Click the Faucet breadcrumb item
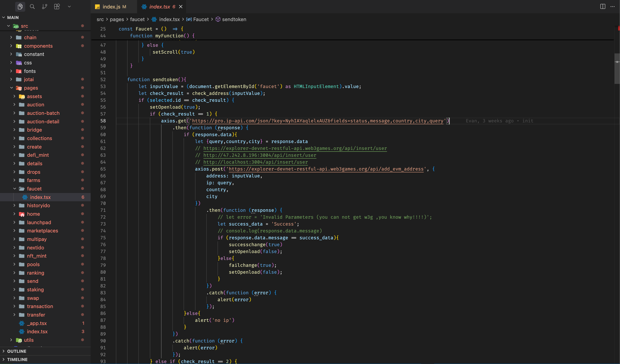The height and width of the screenshot is (364, 620). [x=201, y=19]
